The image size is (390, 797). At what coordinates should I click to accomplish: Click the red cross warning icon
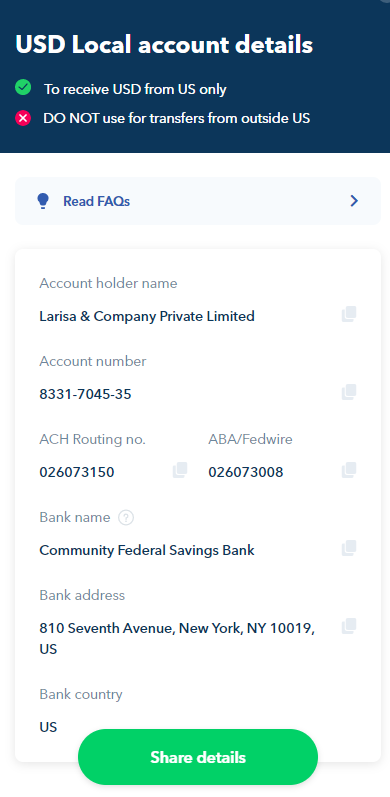pos(23,118)
